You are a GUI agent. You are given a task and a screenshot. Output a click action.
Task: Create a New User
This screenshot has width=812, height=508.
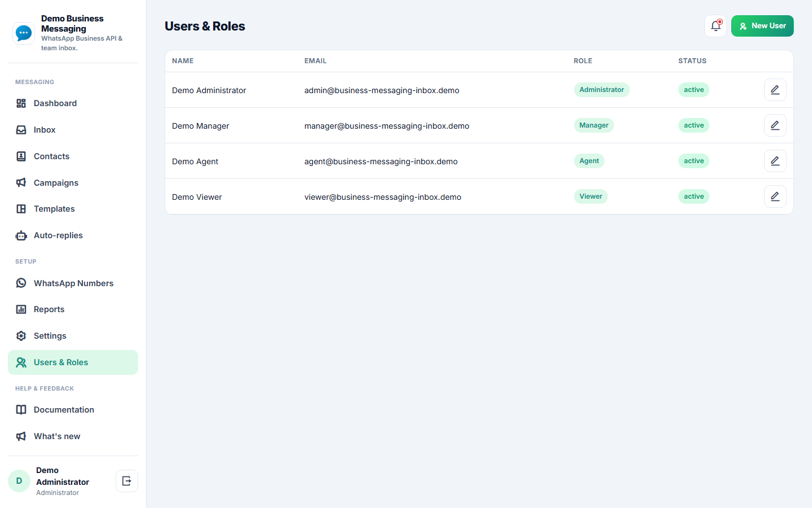[x=762, y=26]
